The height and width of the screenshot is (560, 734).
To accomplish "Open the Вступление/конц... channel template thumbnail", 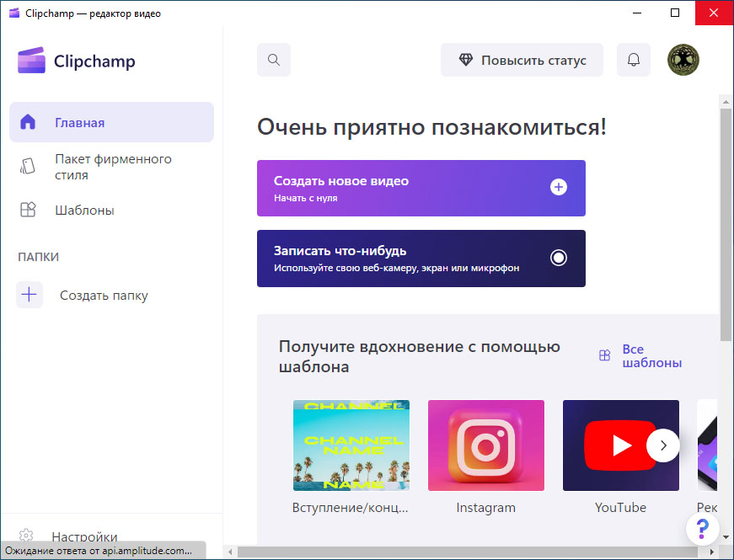I will [351, 445].
